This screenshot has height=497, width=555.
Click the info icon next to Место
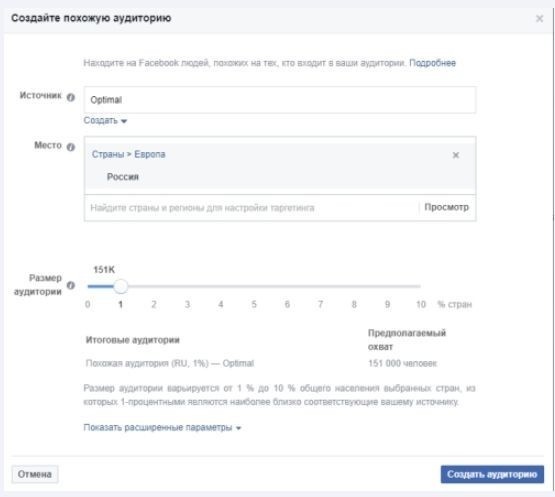pos(71,147)
